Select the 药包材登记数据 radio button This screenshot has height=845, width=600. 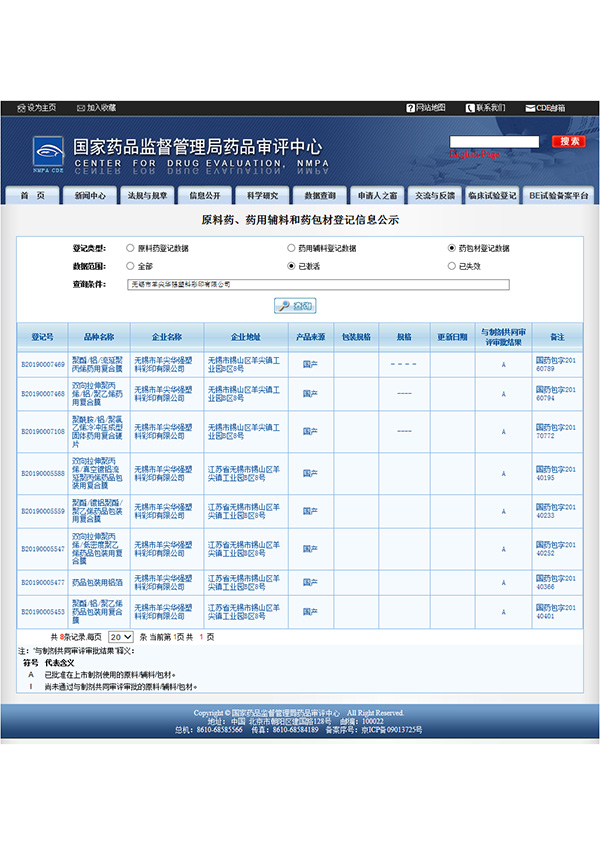point(452,248)
